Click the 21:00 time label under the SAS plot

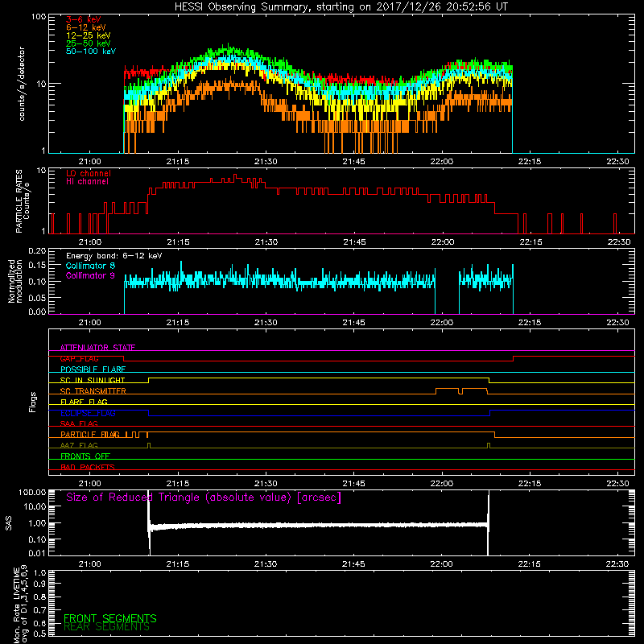pos(89,564)
